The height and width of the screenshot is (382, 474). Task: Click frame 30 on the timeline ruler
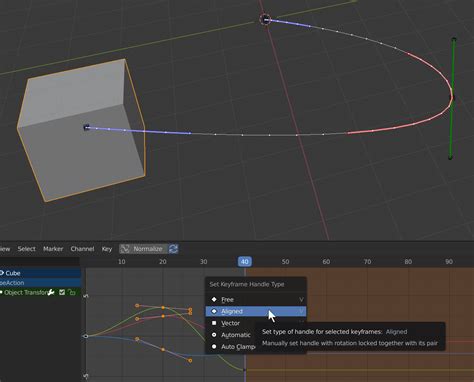point(204,262)
